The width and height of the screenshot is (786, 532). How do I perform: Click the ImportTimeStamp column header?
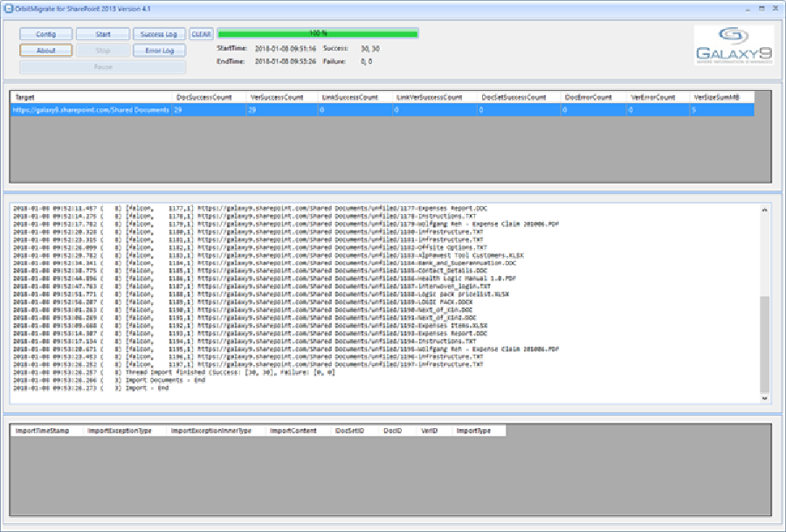(x=46, y=431)
